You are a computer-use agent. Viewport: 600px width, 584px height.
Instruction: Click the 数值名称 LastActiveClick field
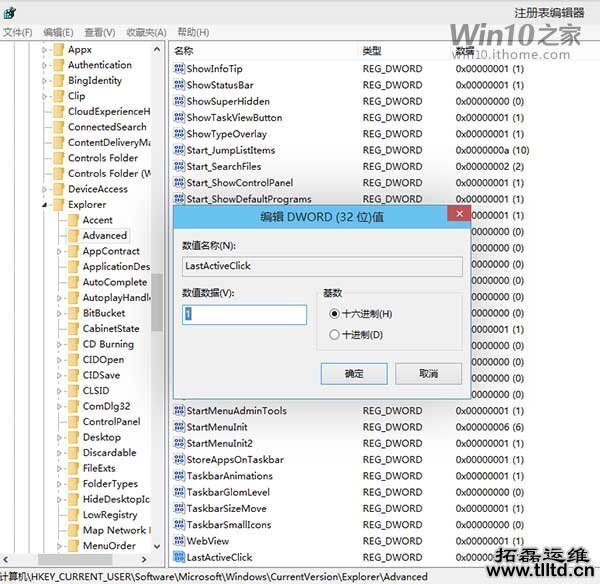tap(322, 266)
